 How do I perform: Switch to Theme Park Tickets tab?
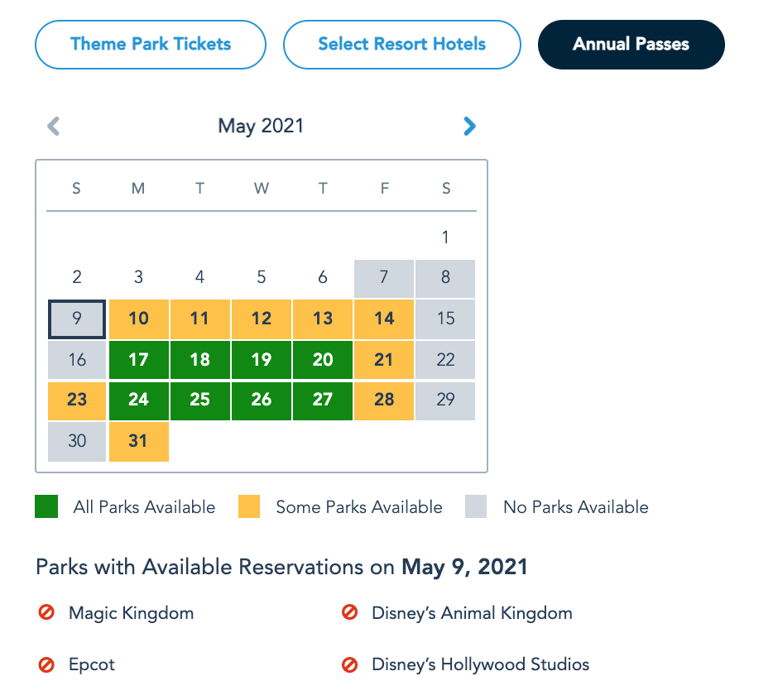point(151,45)
